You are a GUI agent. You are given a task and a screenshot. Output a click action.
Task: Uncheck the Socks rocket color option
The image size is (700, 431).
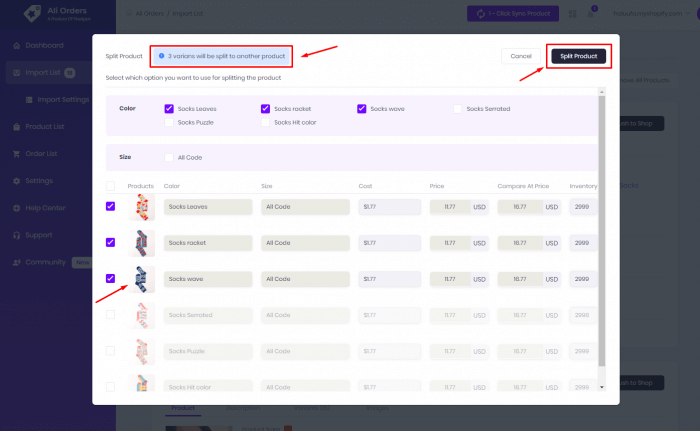[265, 109]
